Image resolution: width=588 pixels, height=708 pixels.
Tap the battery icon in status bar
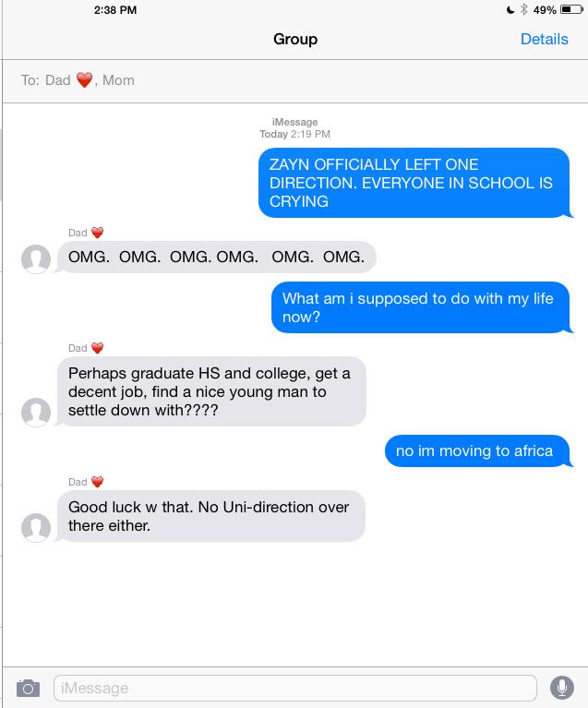tap(571, 9)
